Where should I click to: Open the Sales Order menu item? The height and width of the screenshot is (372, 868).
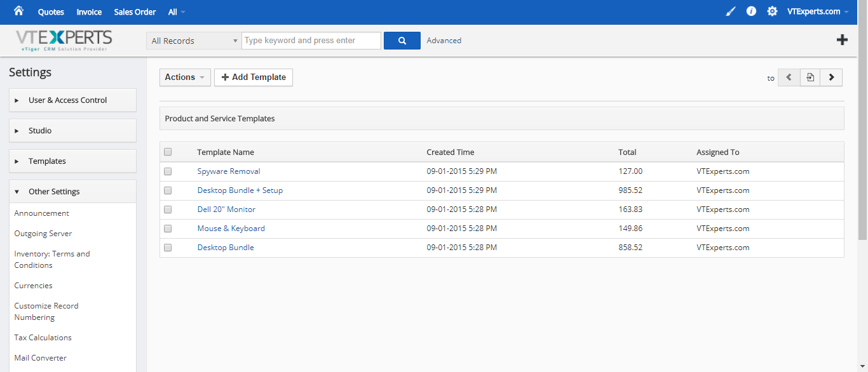[135, 12]
